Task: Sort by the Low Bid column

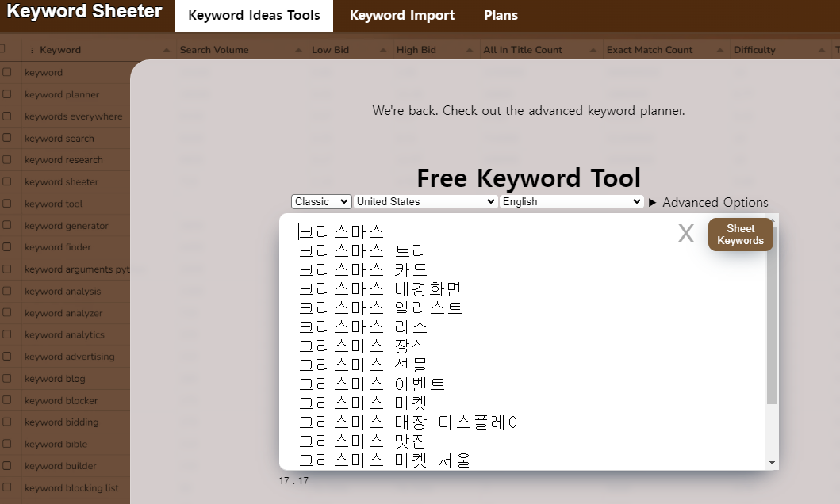Action: click(x=331, y=50)
